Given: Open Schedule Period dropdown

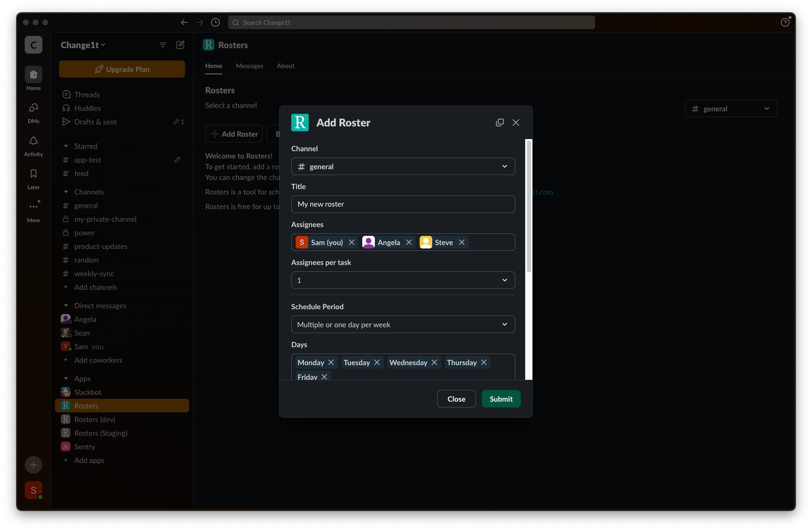Looking at the screenshot, I should click(x=403, y=324).
